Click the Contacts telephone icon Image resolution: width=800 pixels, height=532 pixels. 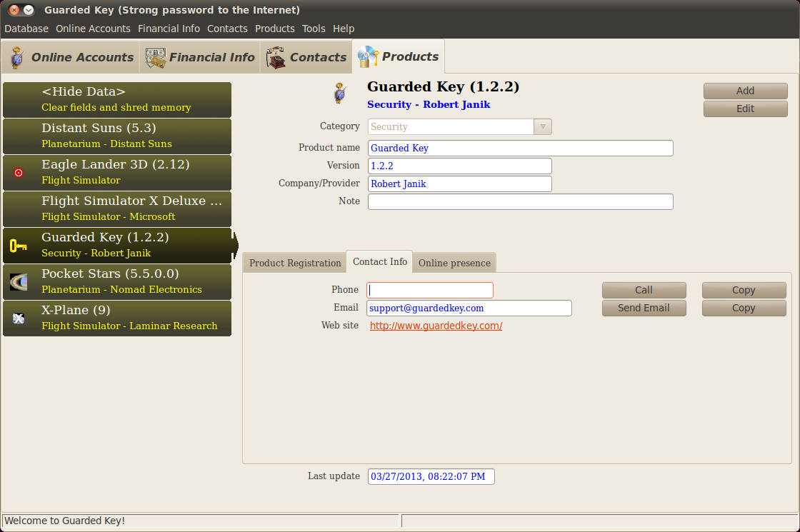pyautogui.click(x=276, y=57)
